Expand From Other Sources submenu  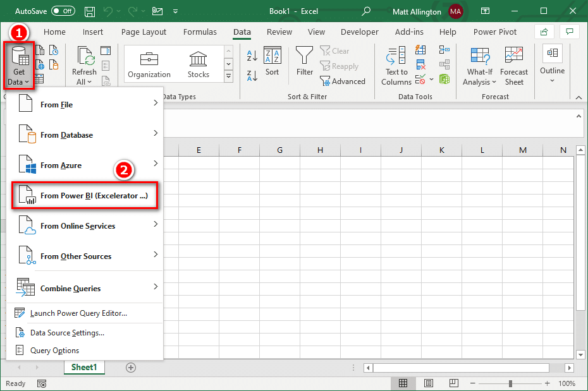tap(85, 256)
